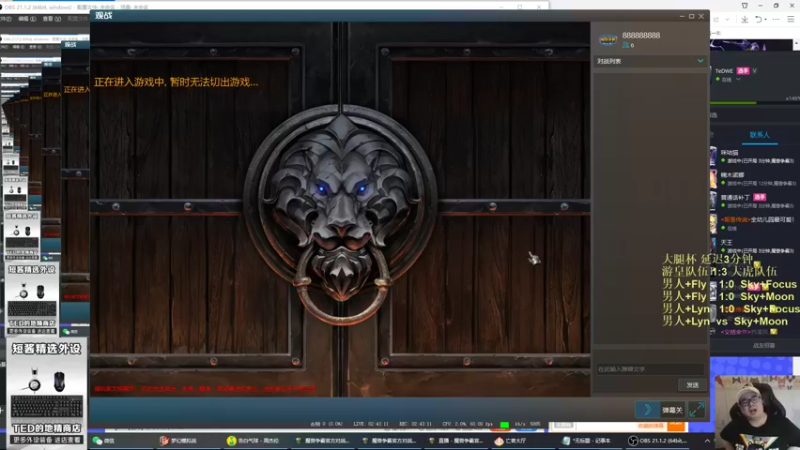This screenshot has width=800, height=450.
Task: Switch to the 联系人 contacts tab
Action: pyautogui.click(x=759, y=135)
